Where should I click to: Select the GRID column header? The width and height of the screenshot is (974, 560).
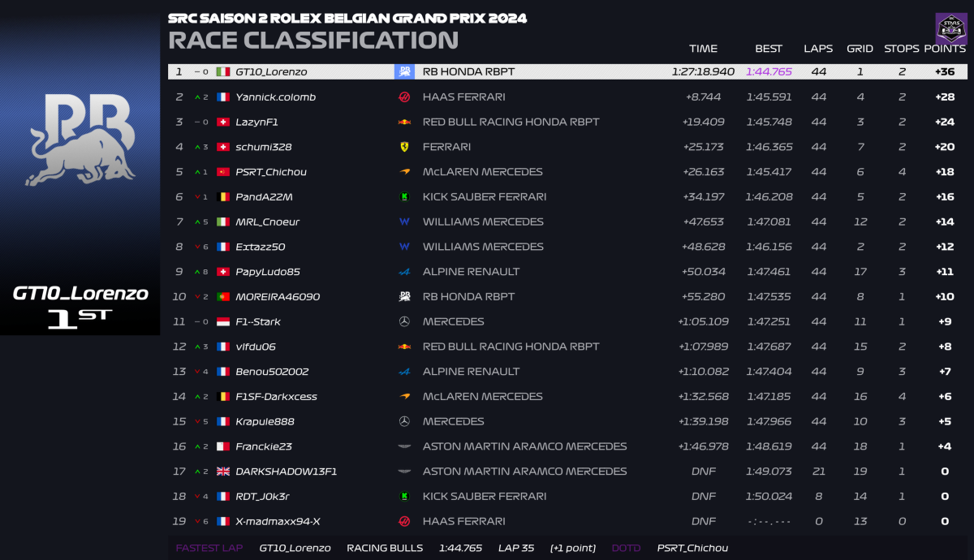(860, 49)
